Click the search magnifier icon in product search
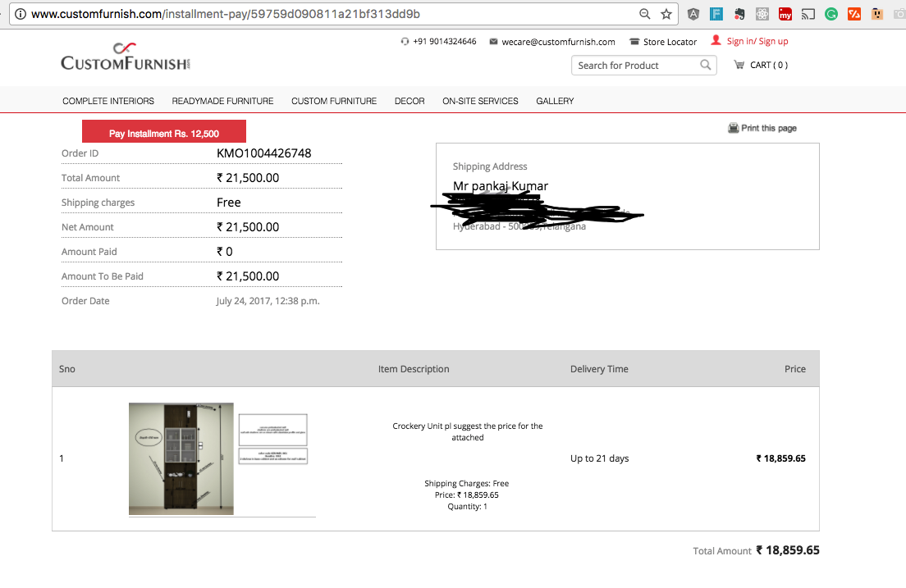906x588 pixels. (x=705, y=66)
